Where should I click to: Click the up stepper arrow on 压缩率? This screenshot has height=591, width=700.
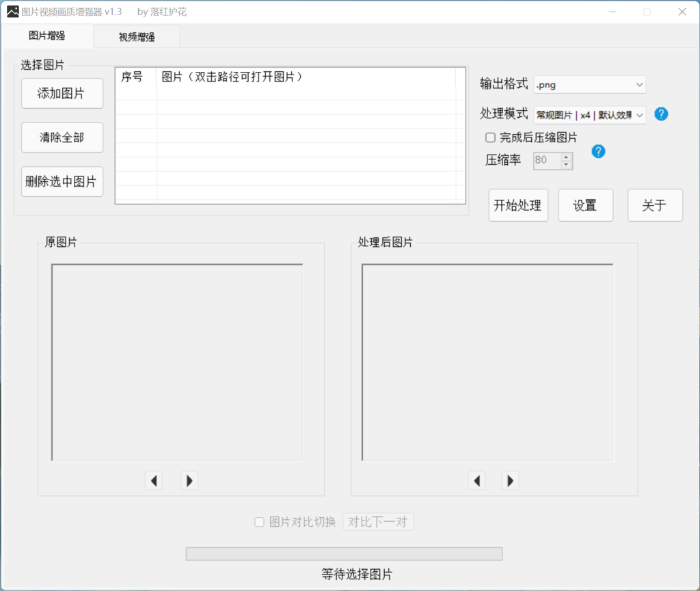566,157
